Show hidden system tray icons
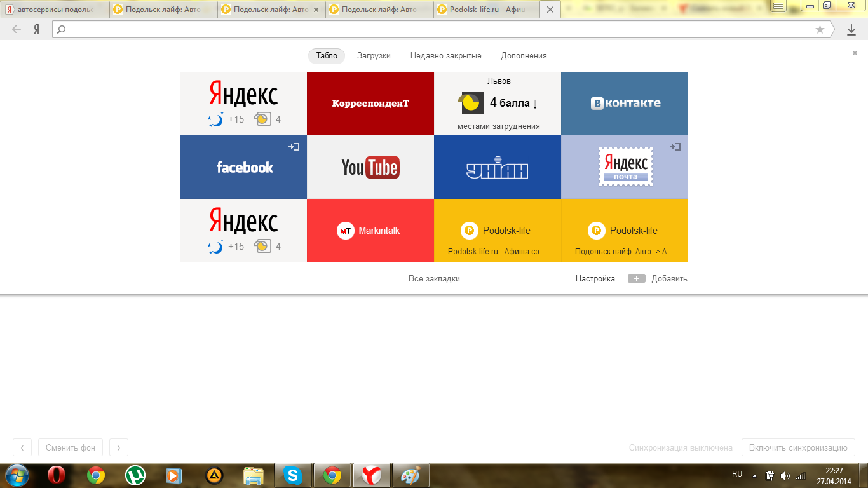This screenshot has width=868, height=488. 754,475
